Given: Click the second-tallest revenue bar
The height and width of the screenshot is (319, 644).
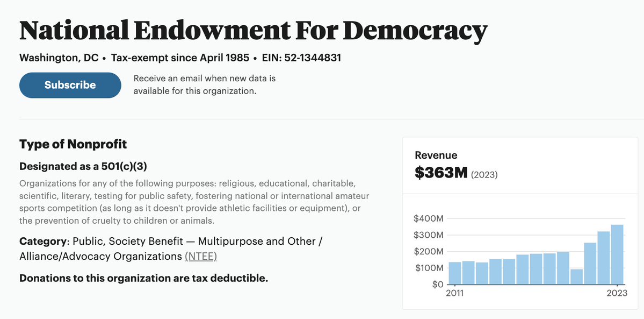Looking at the screenshot, I should [x=604, y=258].
